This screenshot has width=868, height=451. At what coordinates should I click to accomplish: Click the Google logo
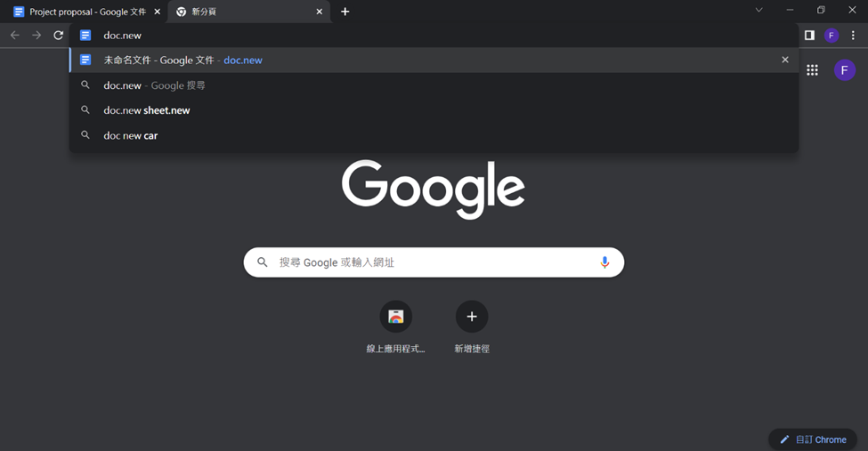pos(434,189)
